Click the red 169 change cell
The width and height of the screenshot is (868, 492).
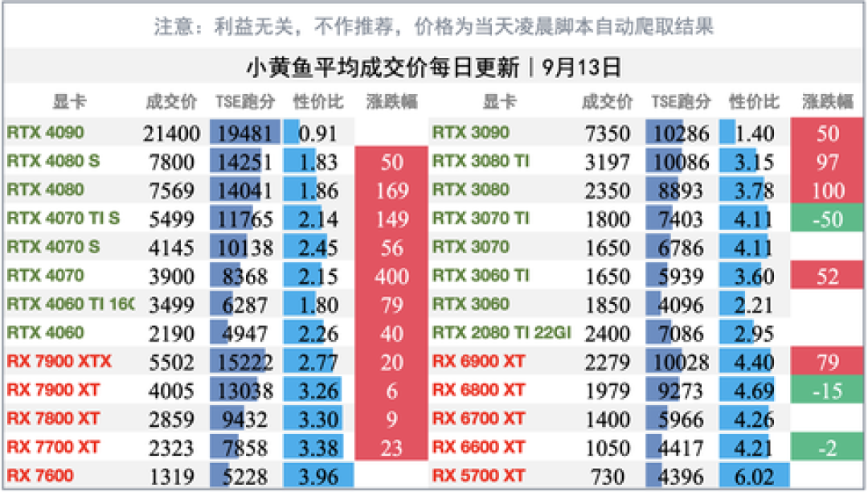[x=391, y=191]
